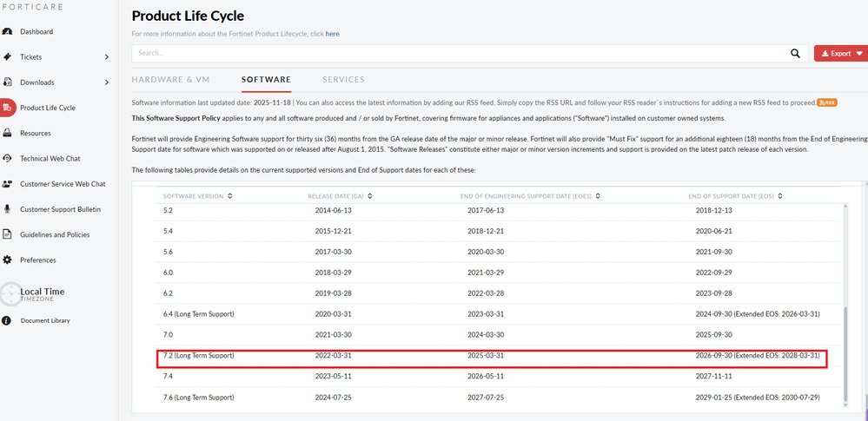Click the Document Library info icon
Viewport: 868px width, 421px height.
(7, 320)
